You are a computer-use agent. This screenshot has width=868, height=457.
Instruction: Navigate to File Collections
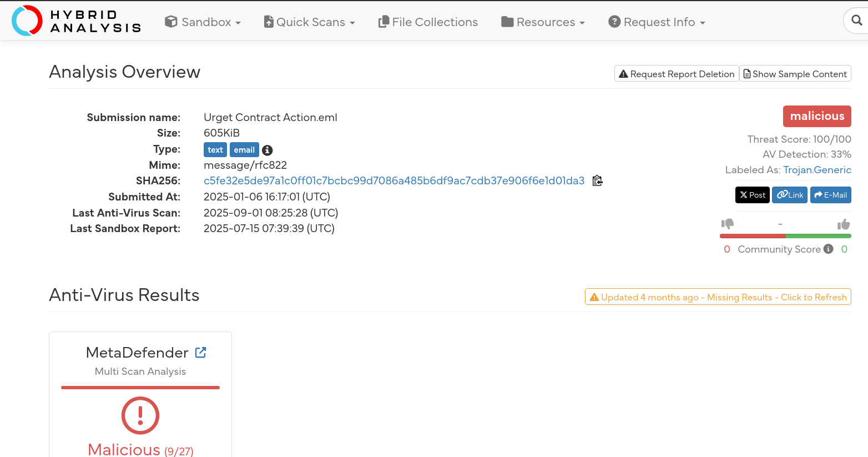point(428,22)
